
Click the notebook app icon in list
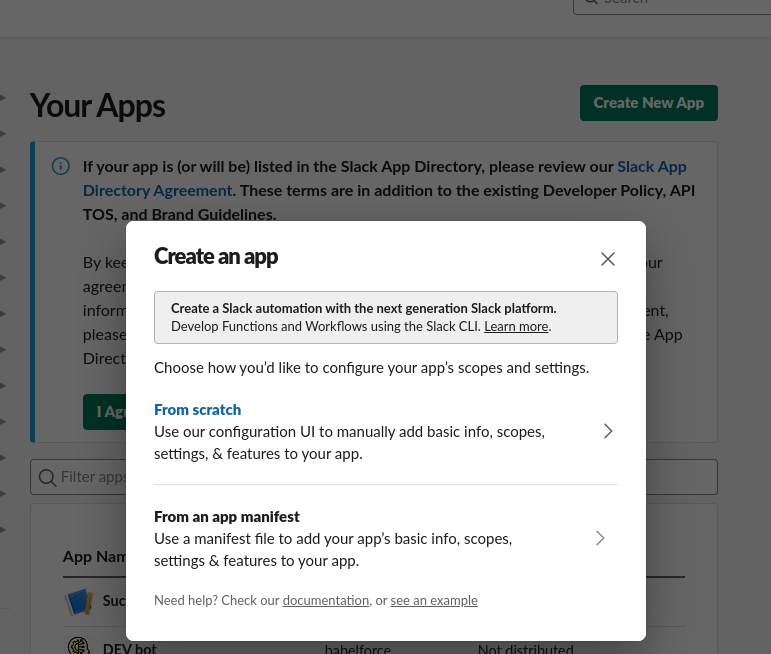[x=79, y=602]
